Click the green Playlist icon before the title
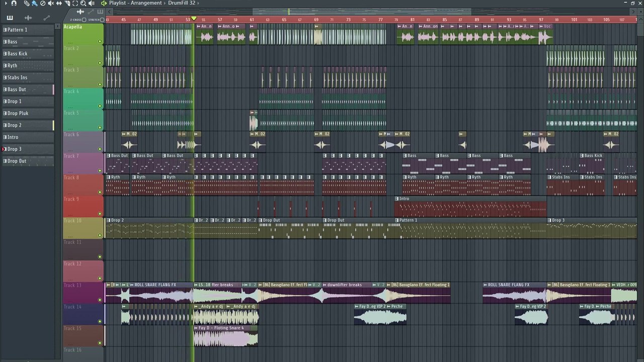This screenshot has width=644, height=362. [x=104, y=3]
